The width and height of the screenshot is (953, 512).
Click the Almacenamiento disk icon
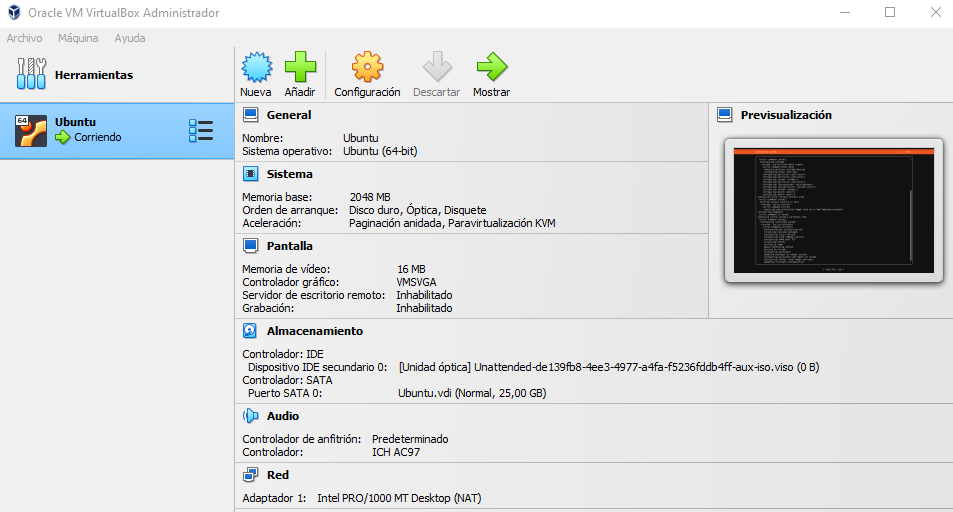tap(250, 331)
